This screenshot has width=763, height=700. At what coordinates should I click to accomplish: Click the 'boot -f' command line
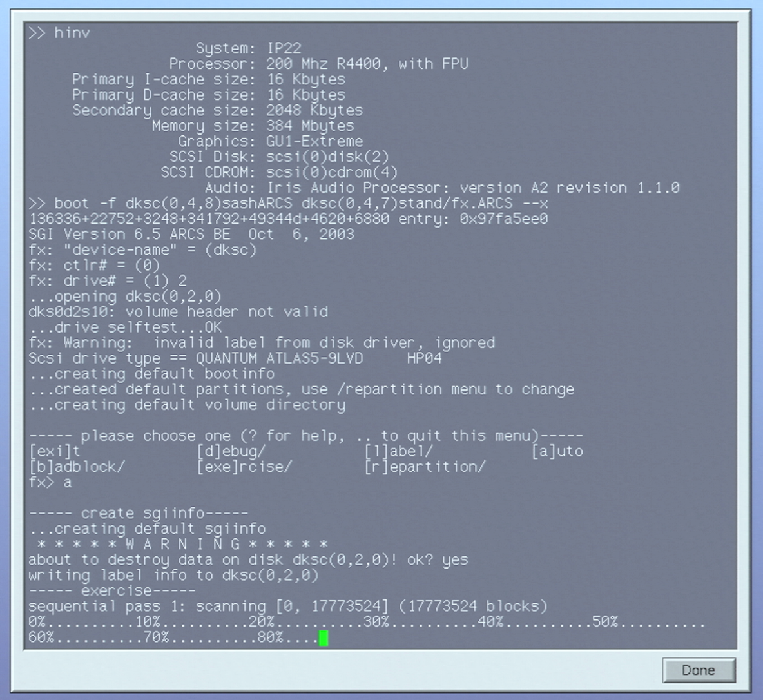(288, 204)
